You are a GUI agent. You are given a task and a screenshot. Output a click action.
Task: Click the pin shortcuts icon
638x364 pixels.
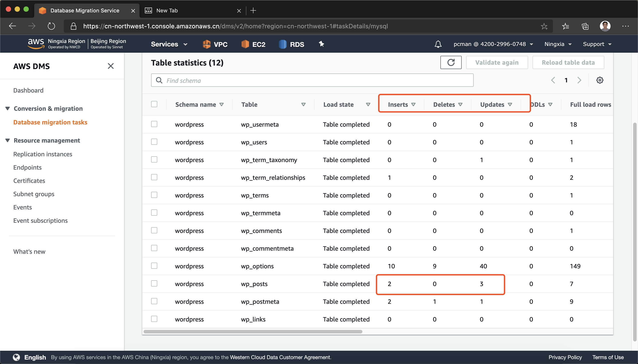[321, 44]
